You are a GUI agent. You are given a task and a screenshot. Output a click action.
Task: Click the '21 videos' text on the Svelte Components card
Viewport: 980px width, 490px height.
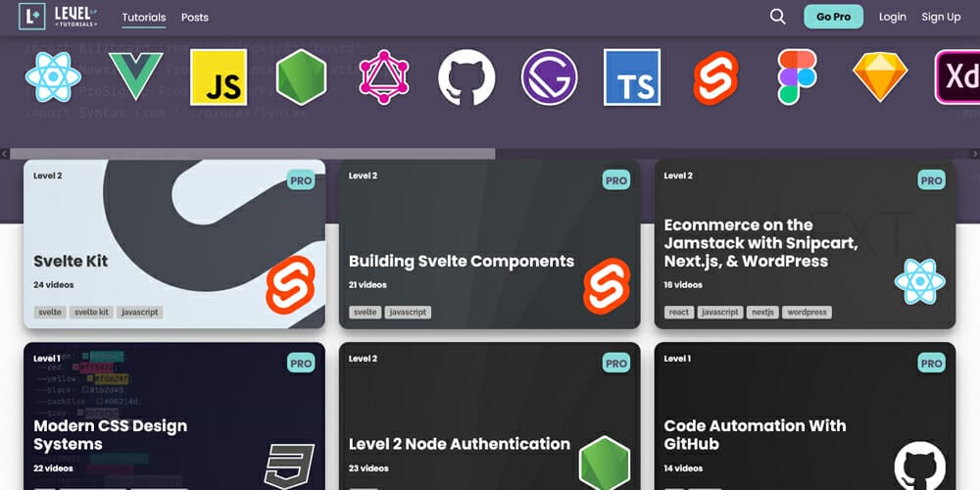(367, 285)
